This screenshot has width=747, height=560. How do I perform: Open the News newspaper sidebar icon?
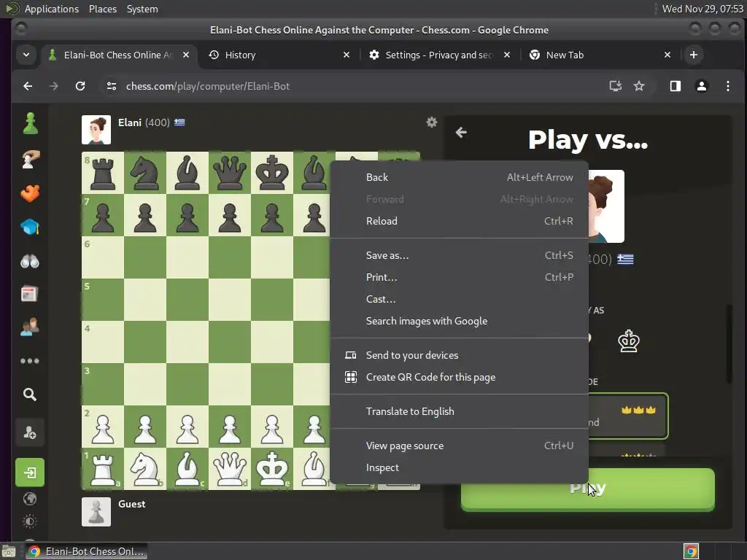tap(29, 294)
